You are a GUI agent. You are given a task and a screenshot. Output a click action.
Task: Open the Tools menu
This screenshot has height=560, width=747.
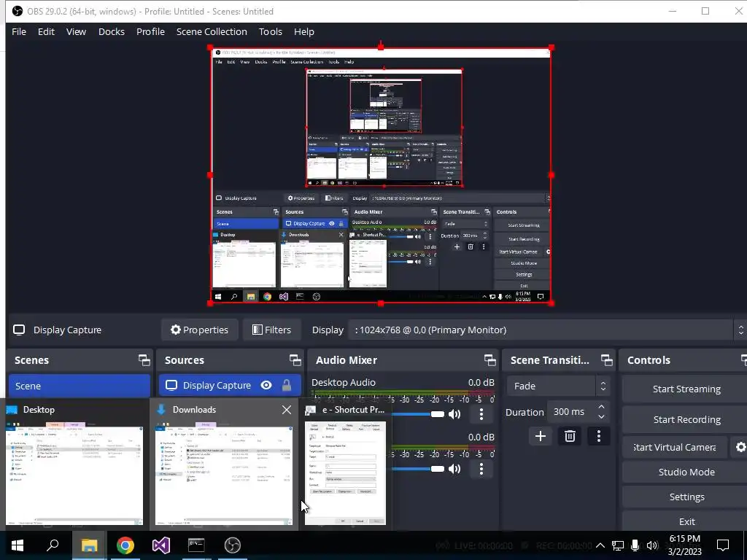(x=271, y=32)
